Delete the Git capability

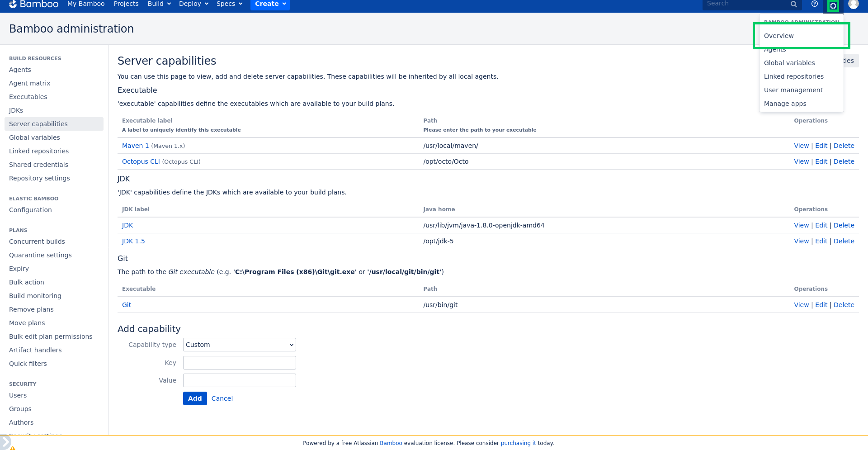(844, 305)
